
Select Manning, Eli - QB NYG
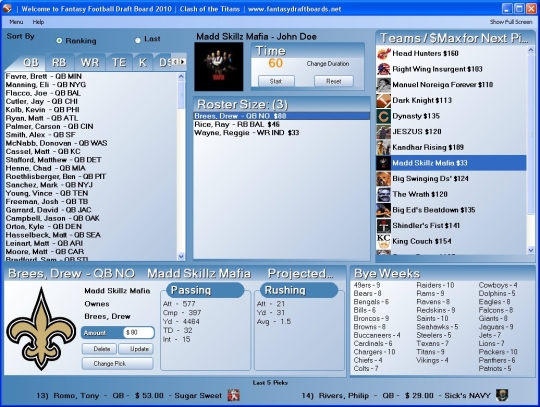click(91, 85)
